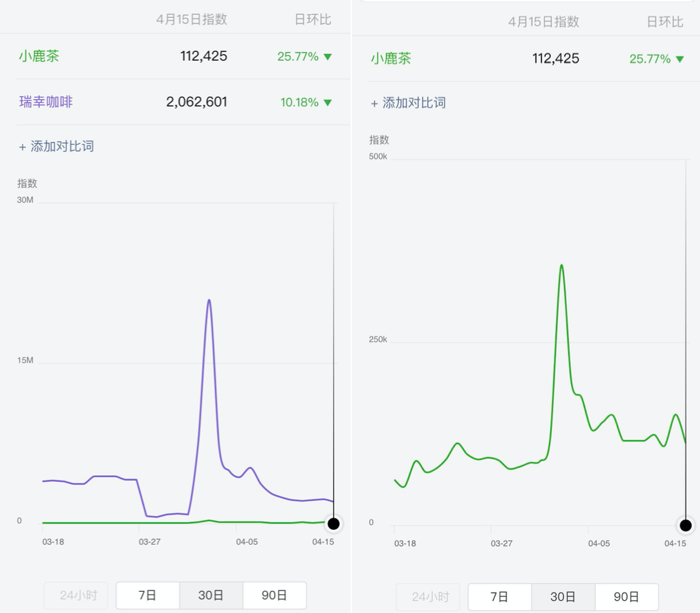Select 7日 range in left panel
Screen dimensions: 700x613
coord(147,595)
